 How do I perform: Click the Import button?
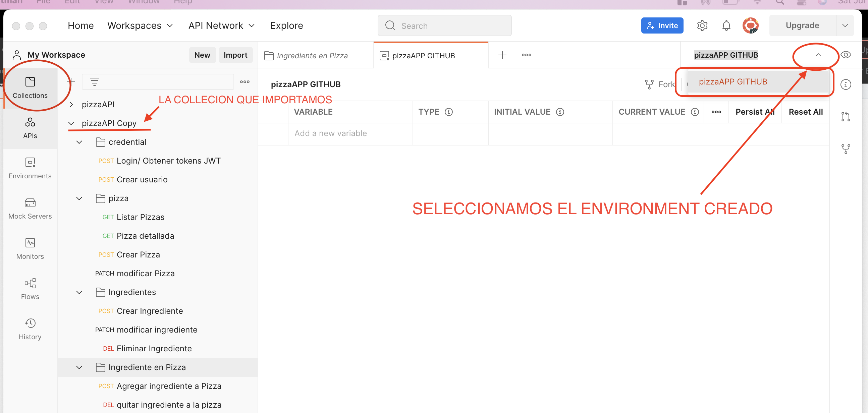click(x=235, y=55)
